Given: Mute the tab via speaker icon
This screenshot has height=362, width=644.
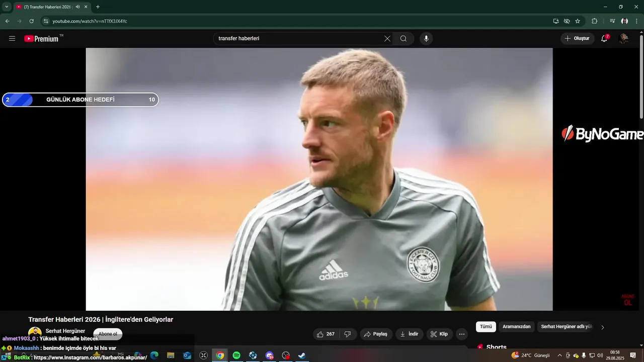Looking at the screenshot, I should point(77,7).
